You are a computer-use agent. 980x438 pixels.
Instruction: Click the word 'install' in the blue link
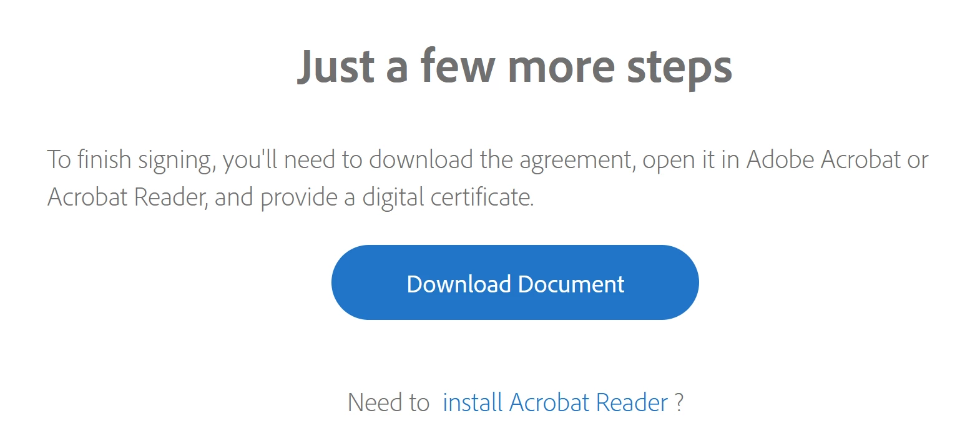coord(473,402)
